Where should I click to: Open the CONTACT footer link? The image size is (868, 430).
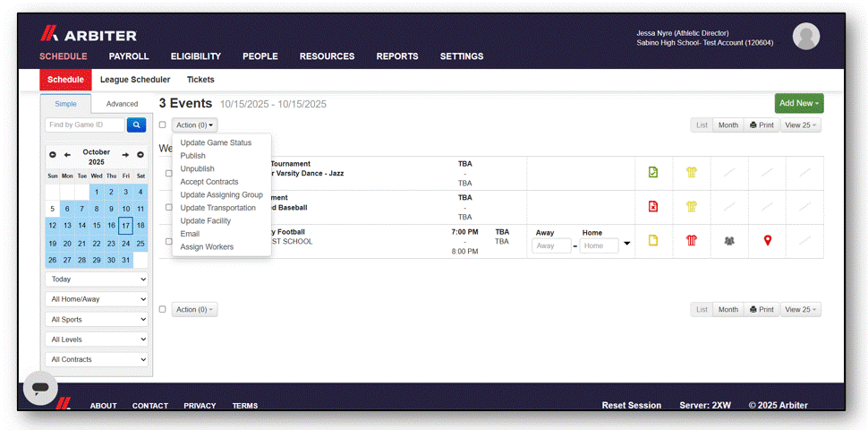tap(150, 406)
